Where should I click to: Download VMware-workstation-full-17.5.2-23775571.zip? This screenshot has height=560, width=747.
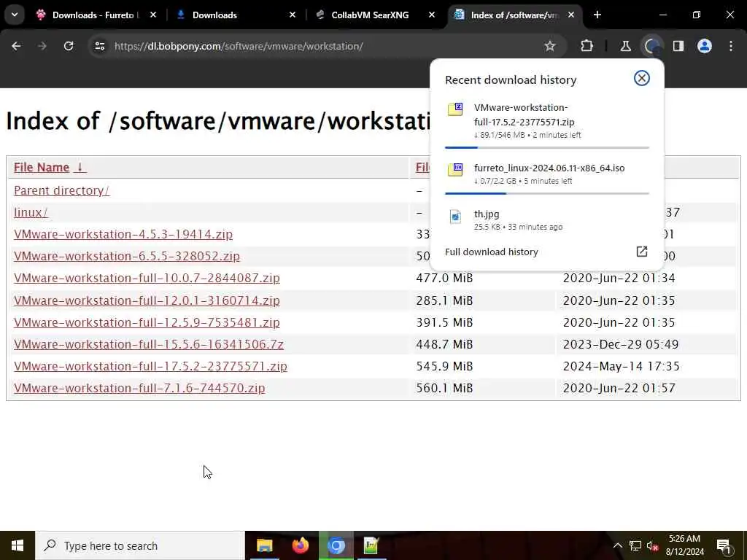click(x=150, y=366)
